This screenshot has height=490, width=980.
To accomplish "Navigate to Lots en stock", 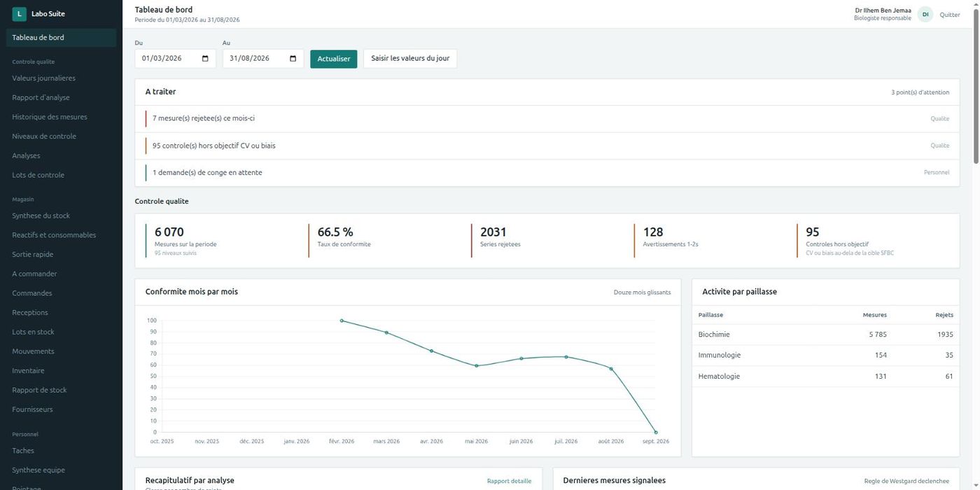I will click(33, 332).
